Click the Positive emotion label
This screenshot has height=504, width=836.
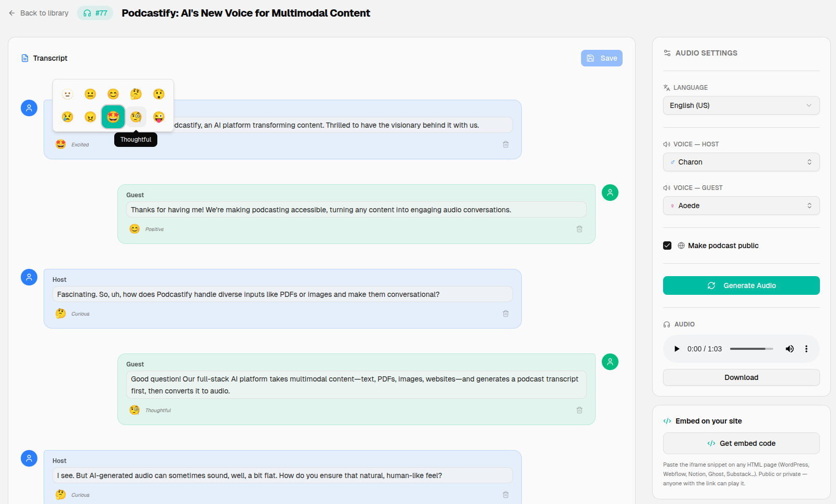[x=154, y=229]
